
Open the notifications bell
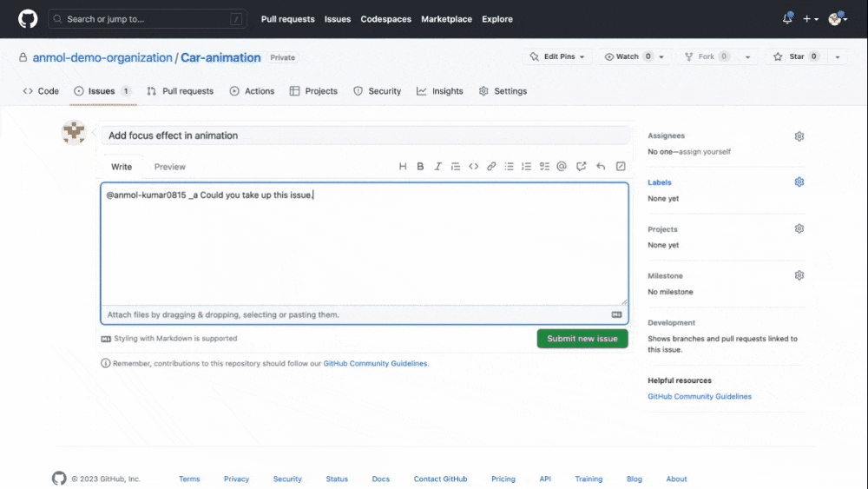pyautogui.click(x=788, y=19)
